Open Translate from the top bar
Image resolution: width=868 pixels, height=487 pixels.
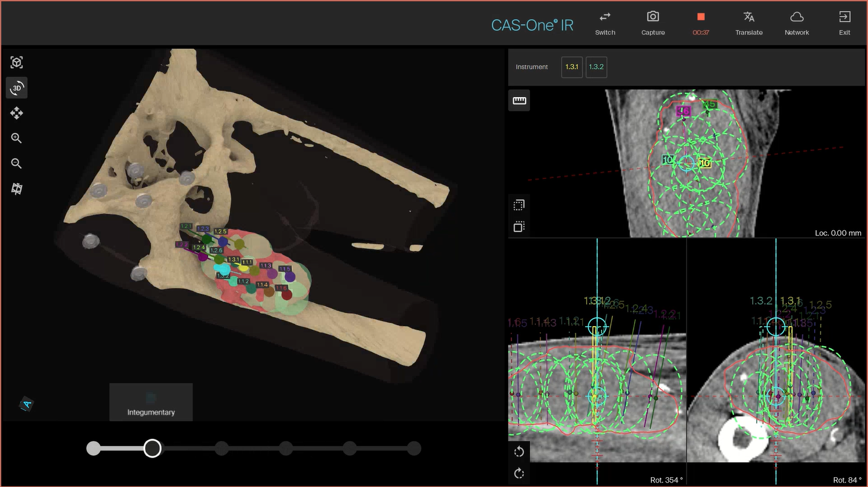tap(749, 22)
